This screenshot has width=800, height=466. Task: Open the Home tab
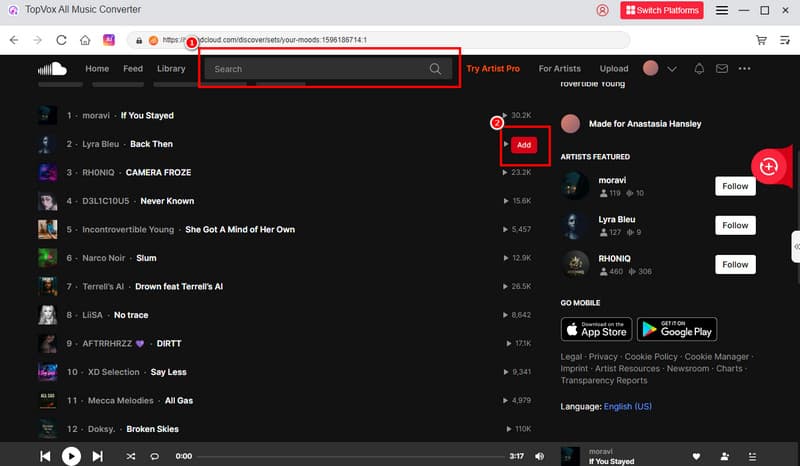click(x=97, y=68)
